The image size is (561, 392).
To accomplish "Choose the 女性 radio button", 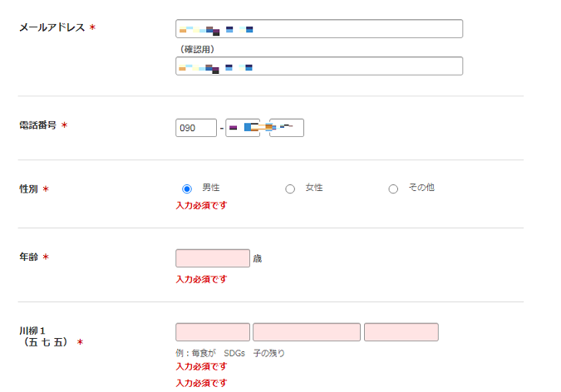I will click(290, 189).
